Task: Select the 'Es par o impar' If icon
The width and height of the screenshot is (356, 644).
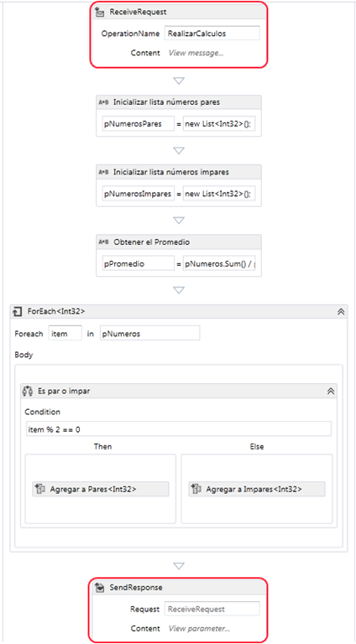Action: click(x=28, y=392)
